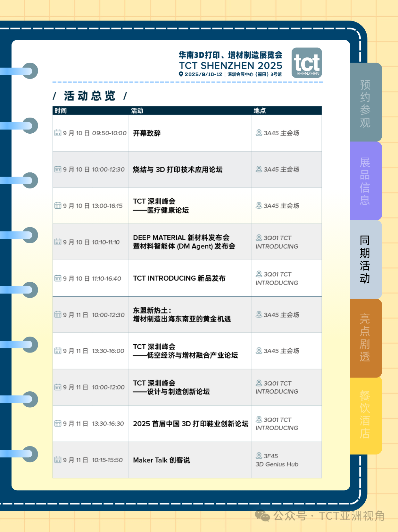
Task: Click calendar icon beside 13:30-16:00
Action: pyautogui.click(x=58, y=351)
